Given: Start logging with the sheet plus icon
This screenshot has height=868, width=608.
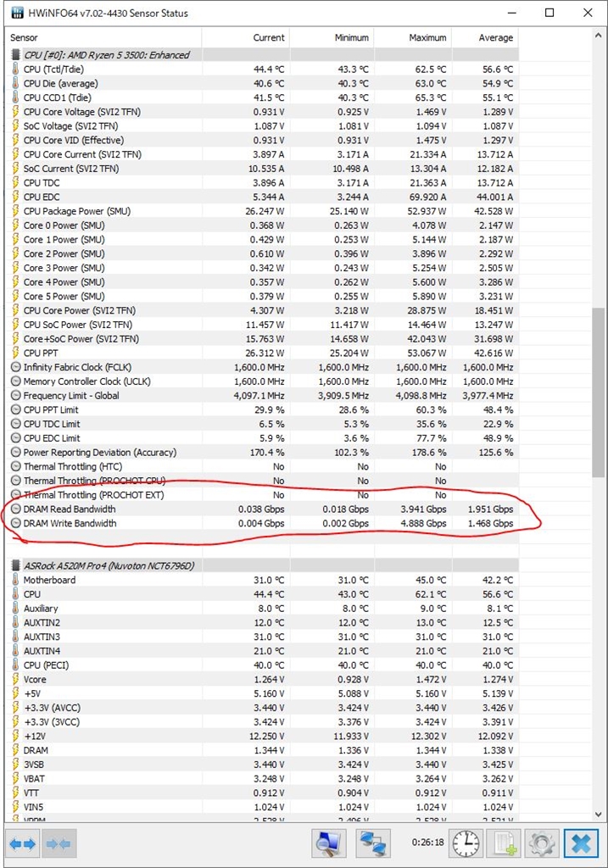Looking at the screenshot, I should pyautogui.click(x=505, y=843).
